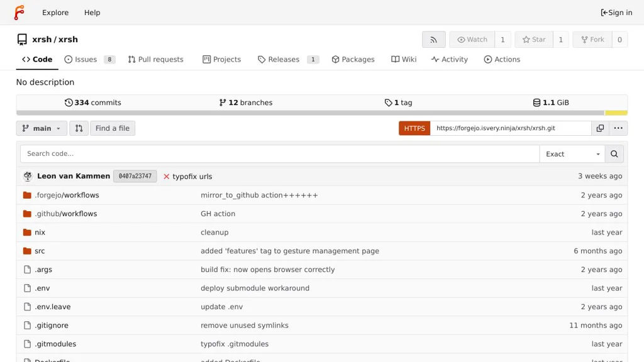The height and width of the screenshot is (362, 644).
Task: View the 12 branches list
Action: pyautogui.click(x=246, y=102)
